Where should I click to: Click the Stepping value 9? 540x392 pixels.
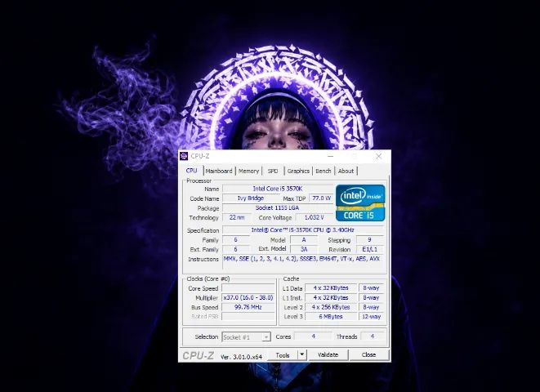[x=370, y=240]
